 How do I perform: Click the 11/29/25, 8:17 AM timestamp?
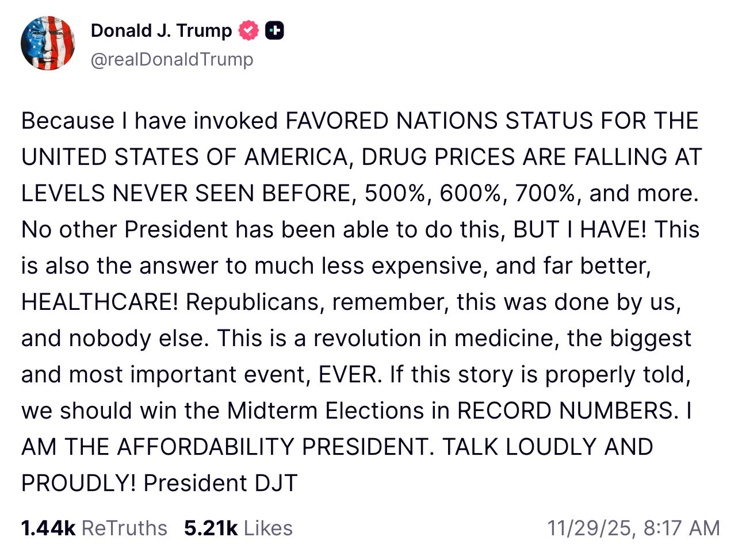(x=633, y=528)
